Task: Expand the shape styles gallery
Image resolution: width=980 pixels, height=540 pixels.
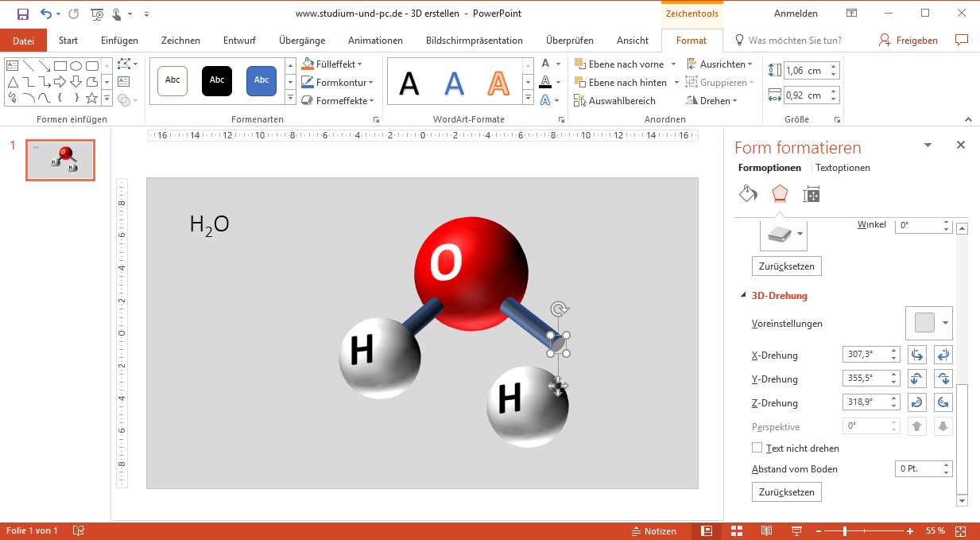Action: (x=290, y=99)
